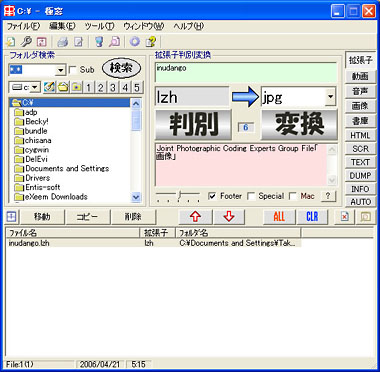The image size is (380, 372).
Task: Click the pink magnifier document icon
Action: pos(114,42)
